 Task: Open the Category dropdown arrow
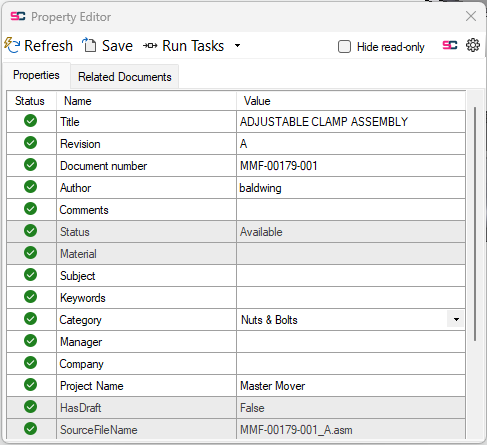(456, 320)
